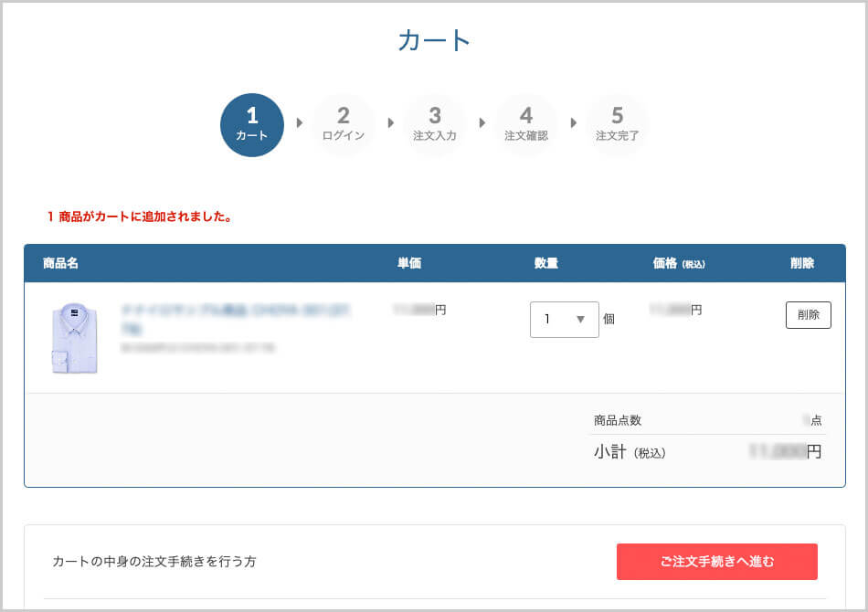The height and width of the screenshot is (612, 868).
Task: Click step 5 注文完了 indicator
Action: pyautogui.click(x=618, y=125)
